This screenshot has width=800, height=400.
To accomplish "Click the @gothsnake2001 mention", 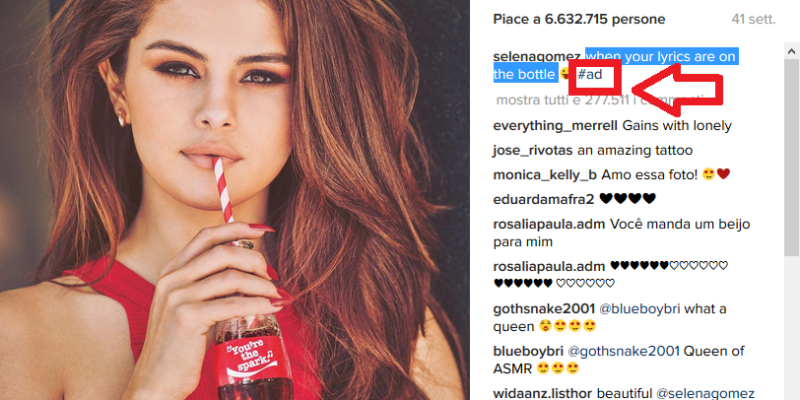I will click(623, 351).
